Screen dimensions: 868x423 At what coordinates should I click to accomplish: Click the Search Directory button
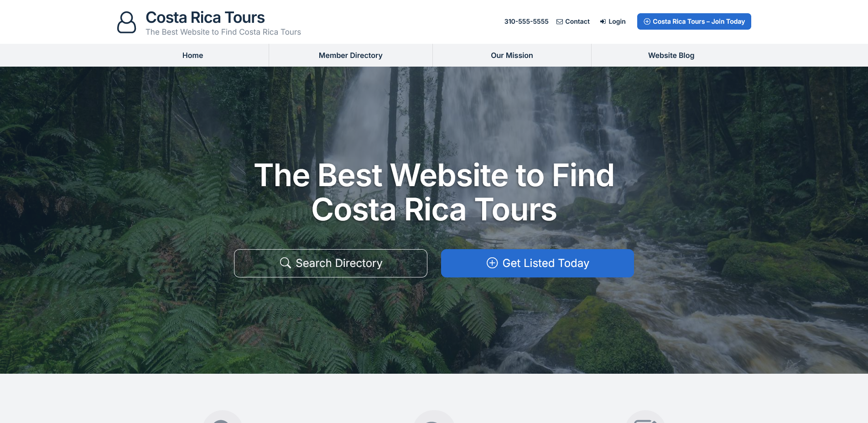(x=331, y=263)
